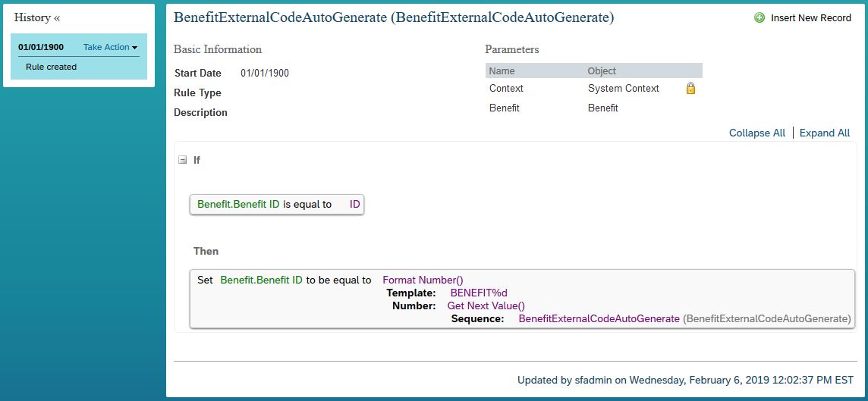Screen dimensions: 868x401
Task: Click the Rule created history entry
Action: tap(51, 67)
